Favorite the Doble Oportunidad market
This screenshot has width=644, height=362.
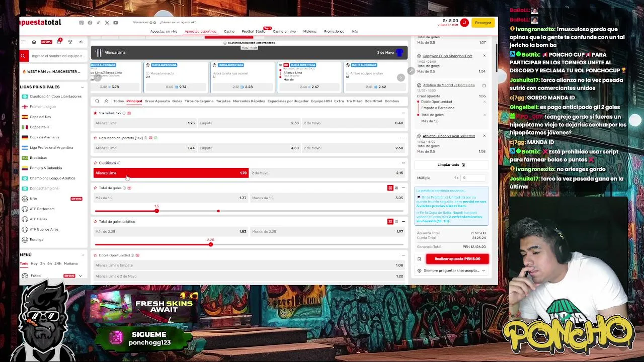point(95,255)
